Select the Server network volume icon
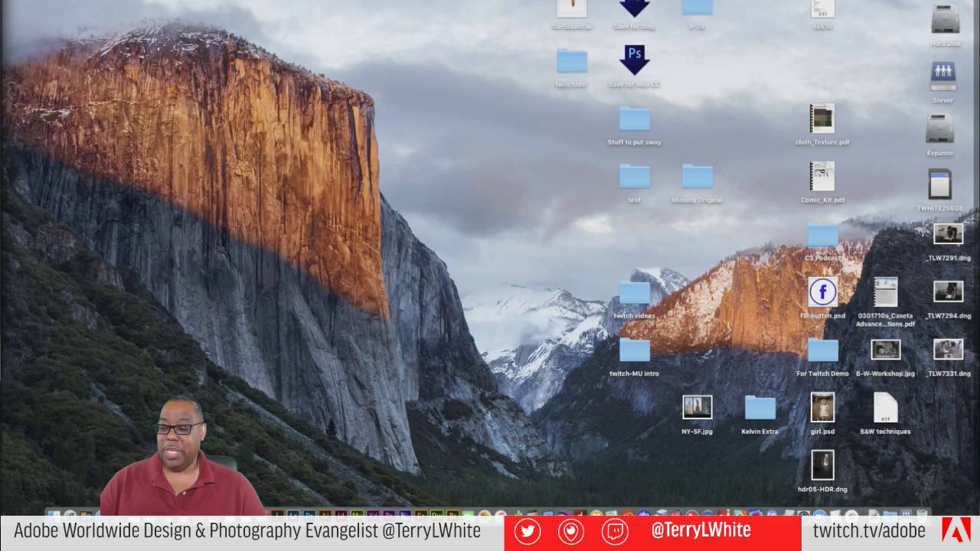This screenshot has width=980, height=551. click(x=943, y=77)
